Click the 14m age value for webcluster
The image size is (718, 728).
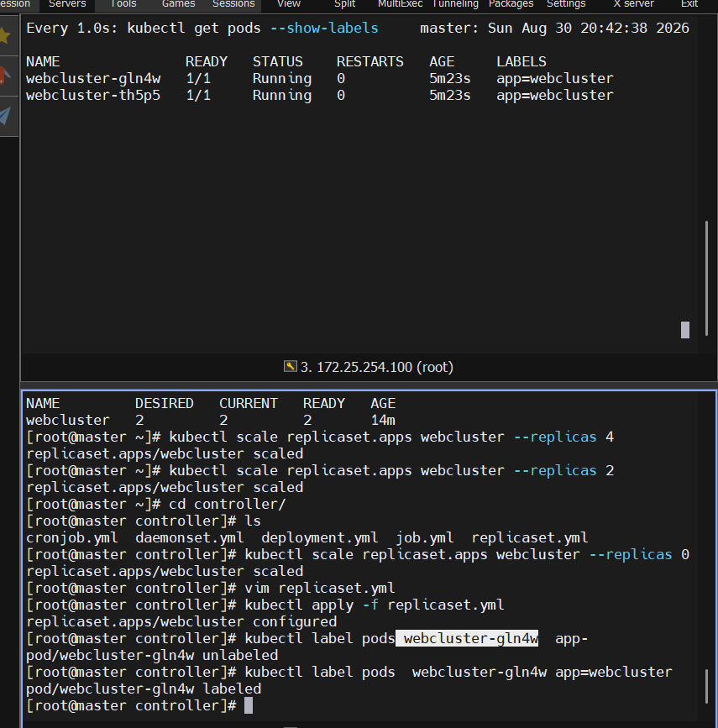pos(383,420)
